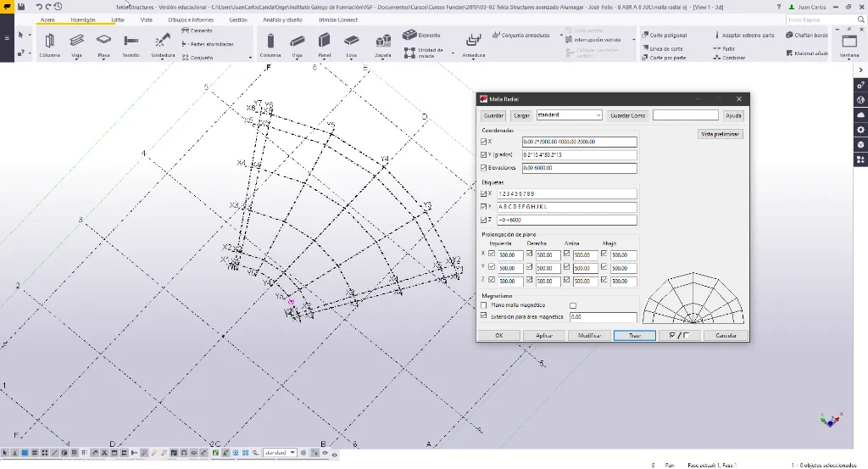Click the Guardar button in dialog
Image resolution: width=868 pixels, height=469 pixels.
[x=493, y=115]
